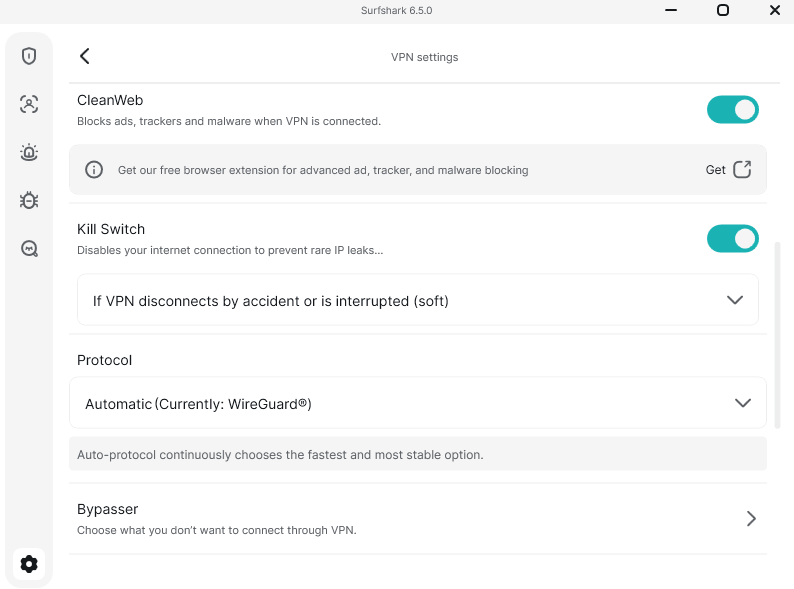Click 'Choose what you don't want' description

click(x=217, y=530)
